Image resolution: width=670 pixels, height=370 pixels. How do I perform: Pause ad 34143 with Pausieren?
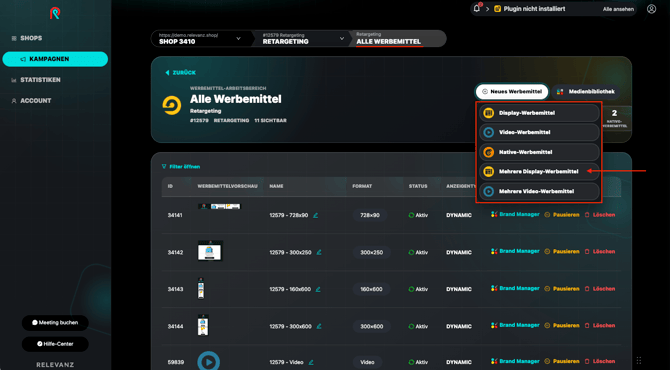click(x=562, y=288)
